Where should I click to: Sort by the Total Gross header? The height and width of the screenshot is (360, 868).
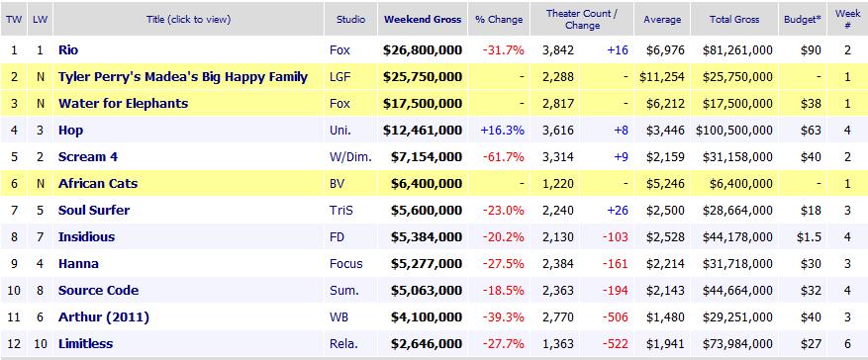[x=734, y=20]
